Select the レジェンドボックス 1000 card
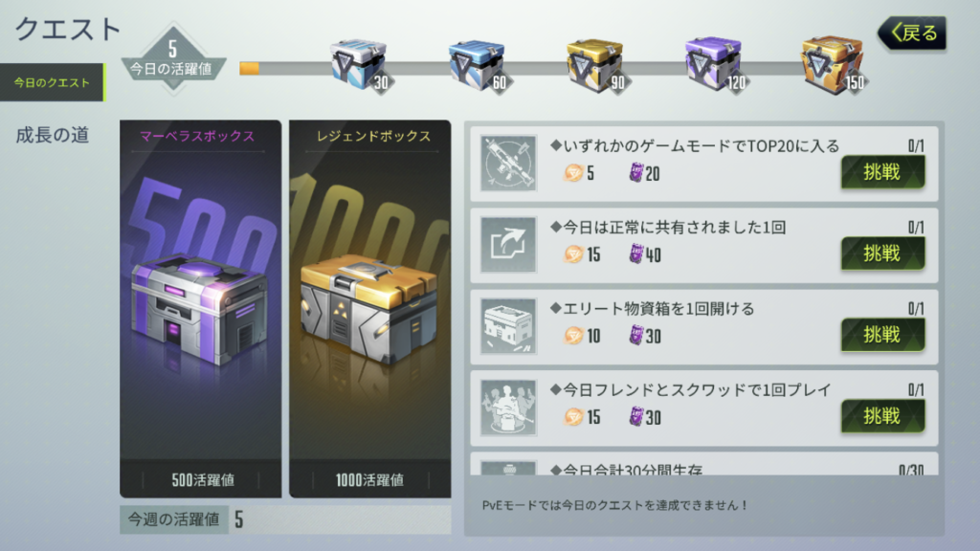This screenshot has height=551, width=980. 370,309
